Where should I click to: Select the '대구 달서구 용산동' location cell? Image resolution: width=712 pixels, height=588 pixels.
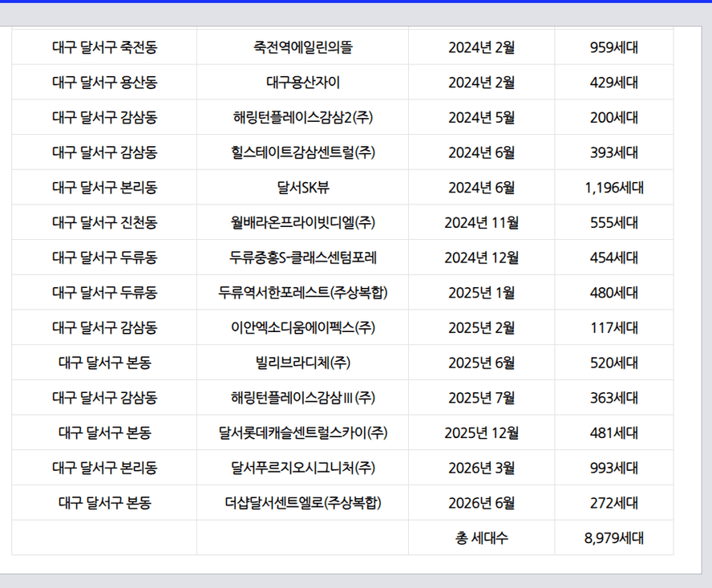[x=104, y=83]
